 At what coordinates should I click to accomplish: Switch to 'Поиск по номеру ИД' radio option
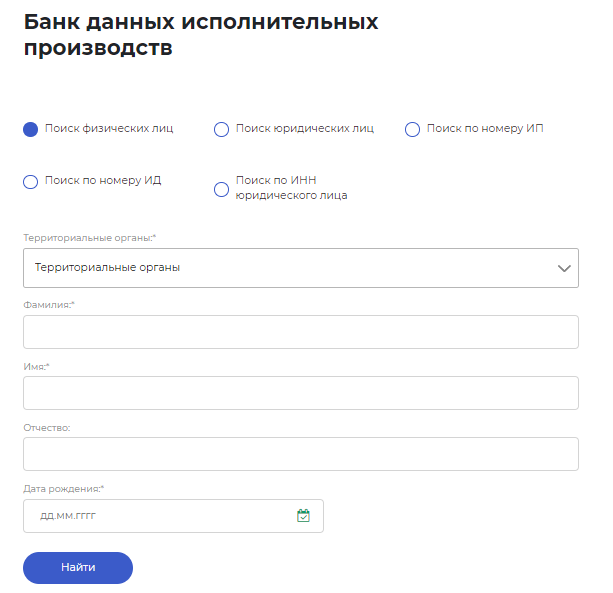click(30, 182)
